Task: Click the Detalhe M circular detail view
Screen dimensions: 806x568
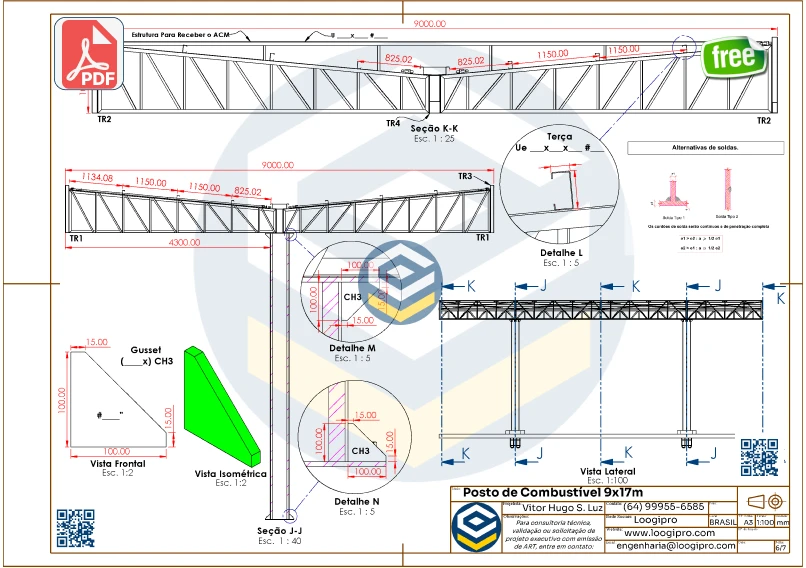Action: [x=350, y=299]
